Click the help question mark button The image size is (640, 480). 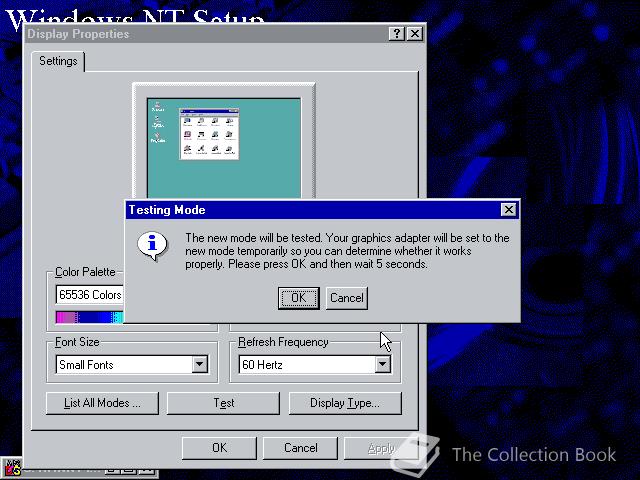coord(397,33)
